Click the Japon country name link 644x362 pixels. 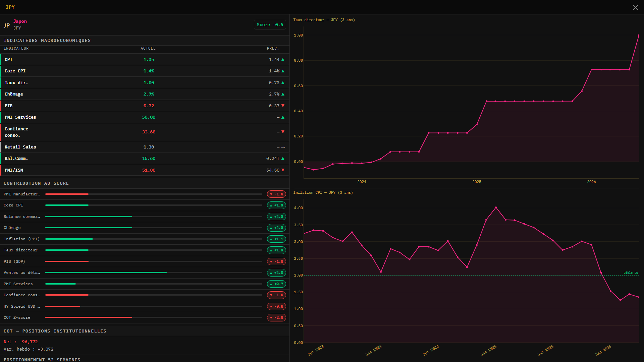[20, 21]
